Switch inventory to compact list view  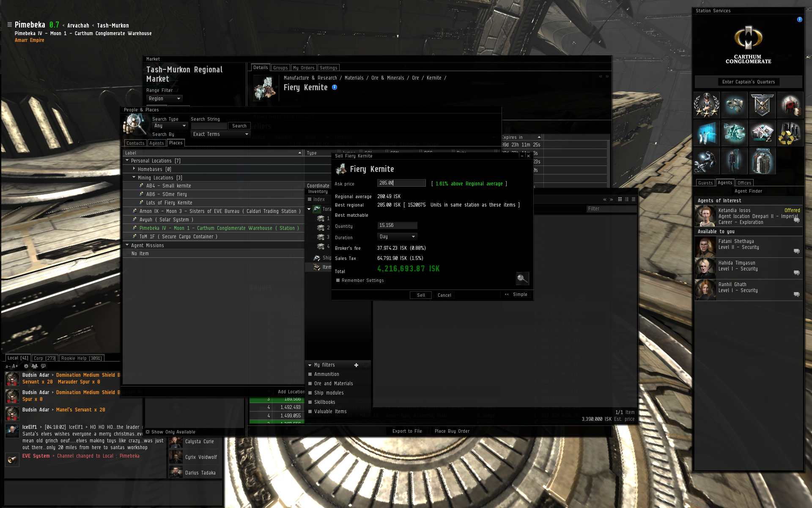click(x=634, y=199)
